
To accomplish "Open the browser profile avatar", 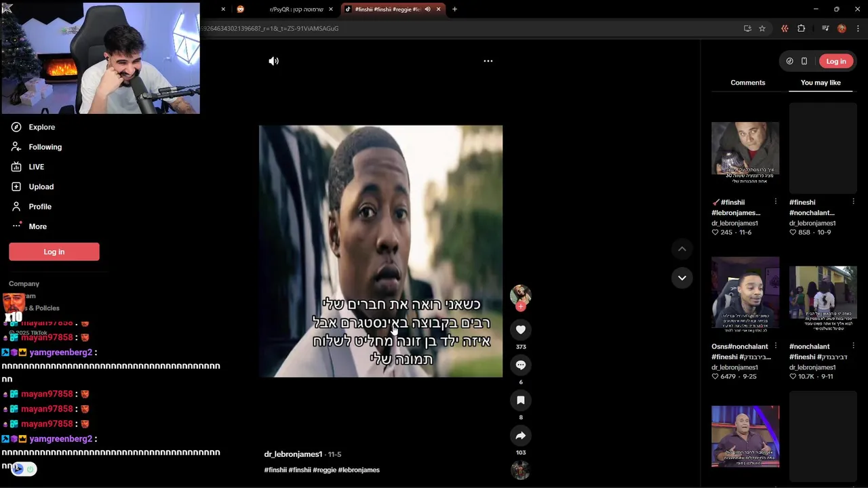I will tap(842, 28).
